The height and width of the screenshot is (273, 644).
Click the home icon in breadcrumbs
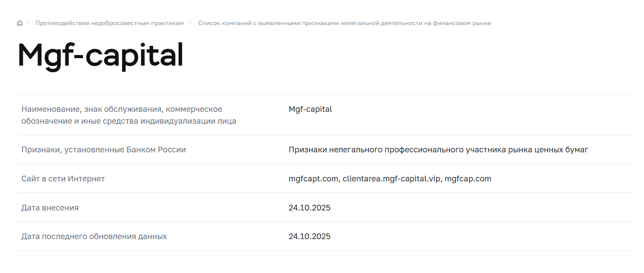tap(20, 23)
